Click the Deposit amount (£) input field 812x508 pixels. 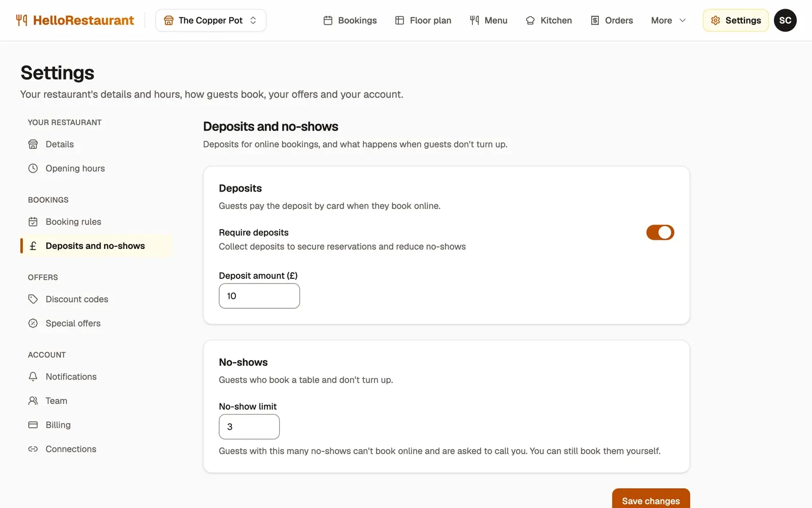click(x=259, y=296)
